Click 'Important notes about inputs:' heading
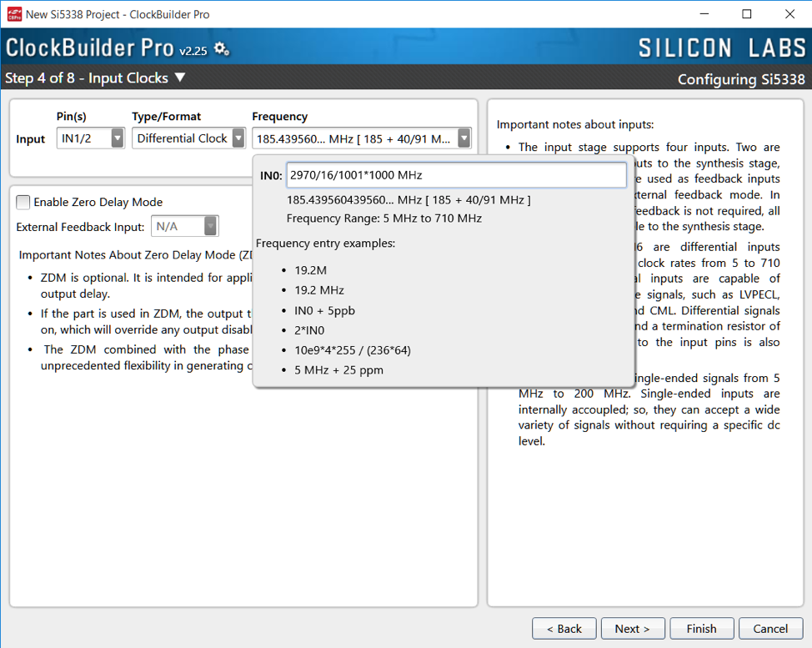The image size is (812, 648). pyautogui.click(x=575, y=125)
